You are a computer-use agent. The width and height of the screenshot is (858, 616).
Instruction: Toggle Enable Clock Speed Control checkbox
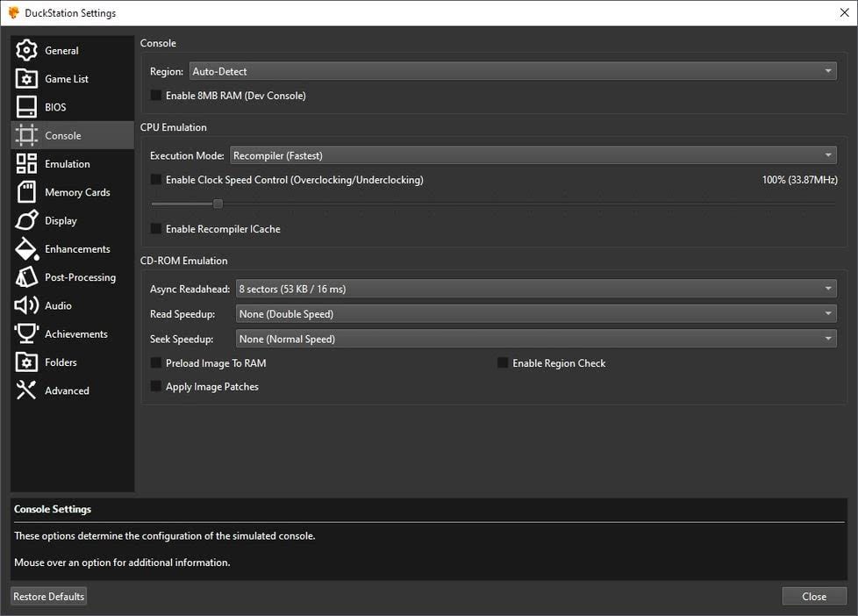(156, 180)
